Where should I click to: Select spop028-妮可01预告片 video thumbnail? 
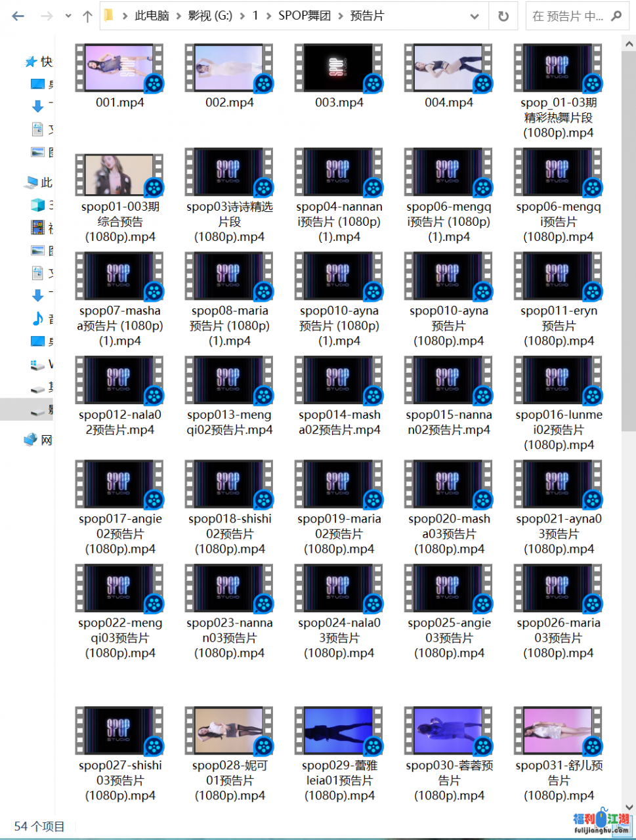[229, 730]
